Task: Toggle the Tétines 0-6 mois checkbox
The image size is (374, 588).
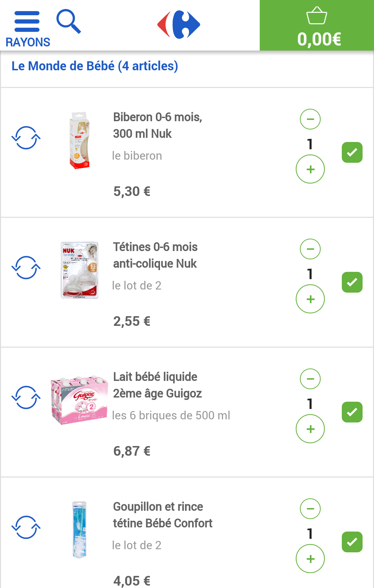Action: 352,282
